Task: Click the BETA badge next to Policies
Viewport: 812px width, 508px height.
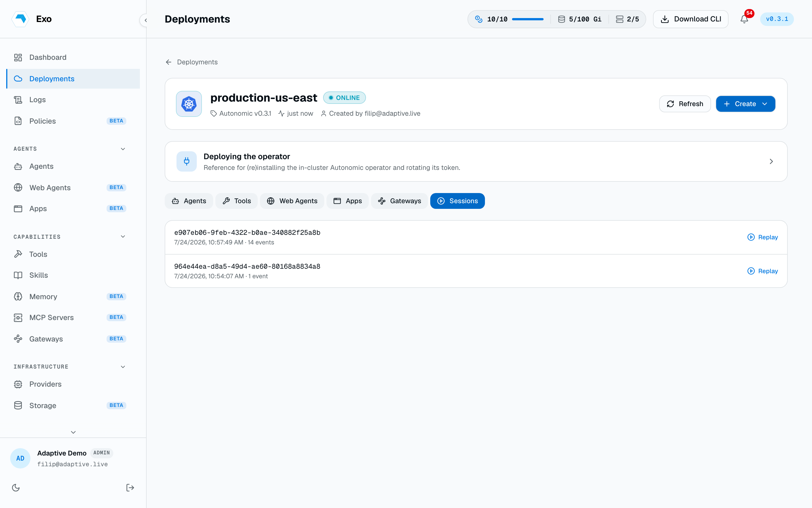Action: coord(116,121)
